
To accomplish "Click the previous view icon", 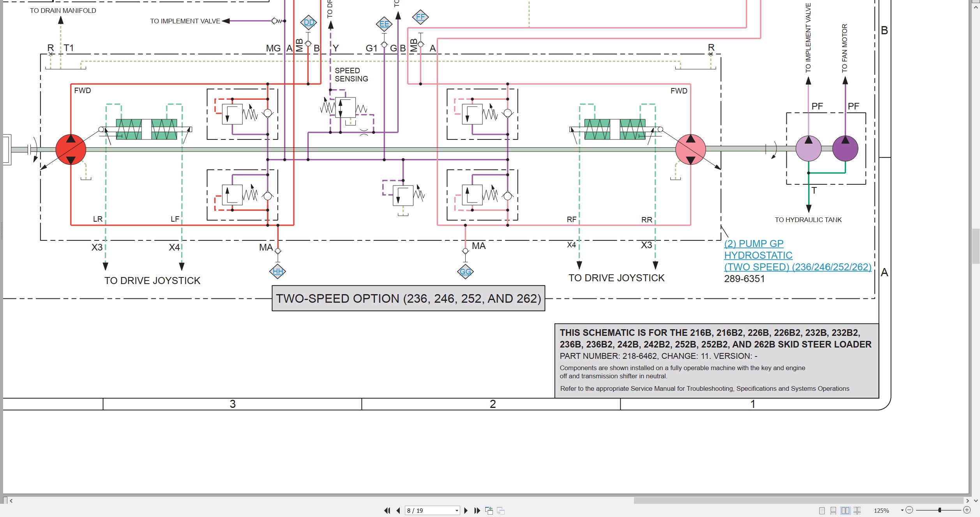I will (x=489, y=510).
